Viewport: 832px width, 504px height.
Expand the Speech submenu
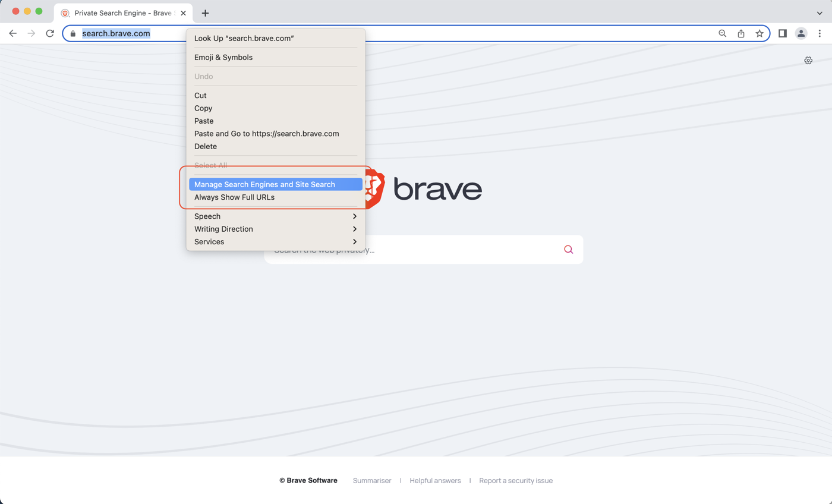(275, 216)
